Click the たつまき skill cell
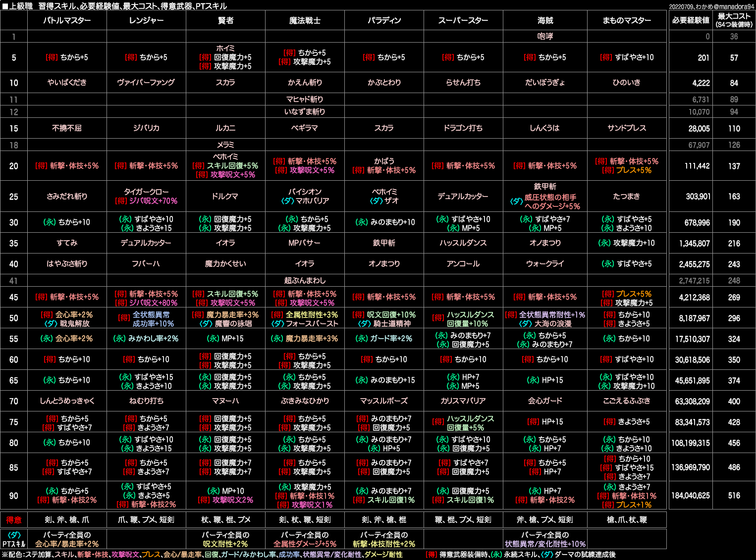 (x=627, y=197)
